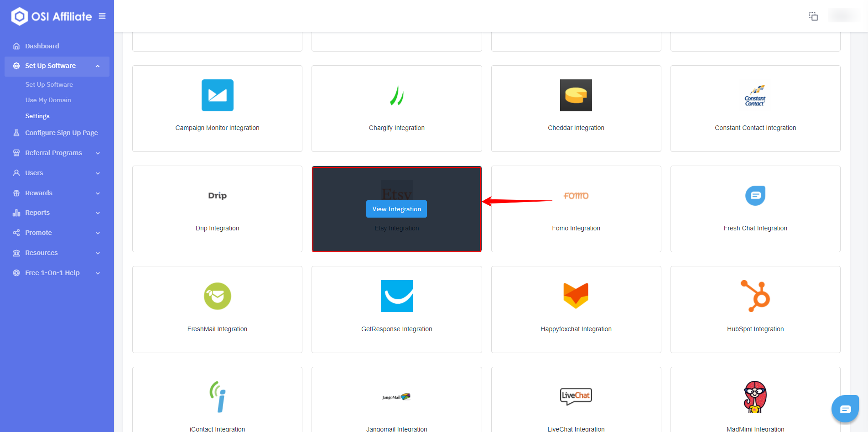The image size is (868, 432).
Task: Open Set Up Software submenu item
Action: tap(49, 84)
